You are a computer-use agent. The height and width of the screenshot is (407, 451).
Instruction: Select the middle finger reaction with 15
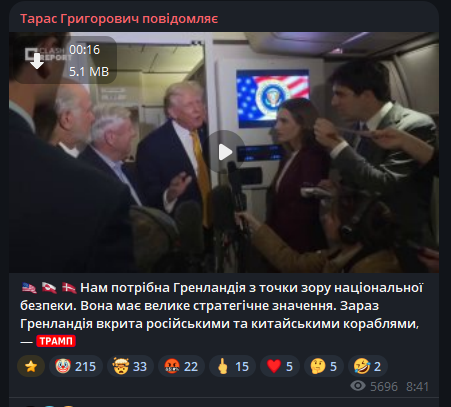click(232, 366)
